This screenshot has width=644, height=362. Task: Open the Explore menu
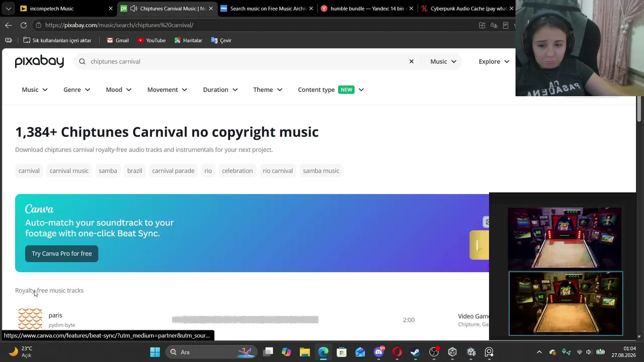click(x=494, y=61)
